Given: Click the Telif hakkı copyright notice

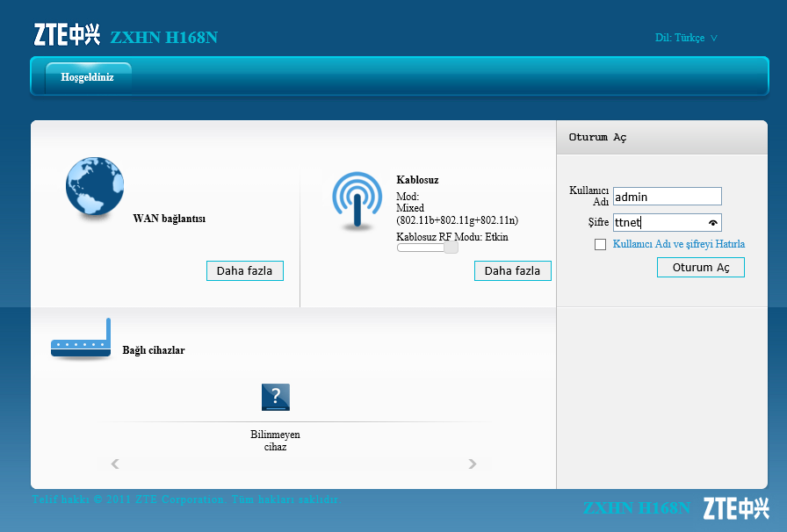Looking at the screenshot, I should pos(186,500).
